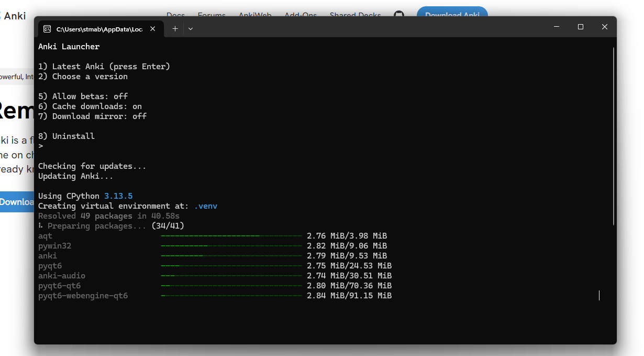Click '2.76 MiB/3.98 MiB' size text
This screenshot has height=356, width=644.
pyautogui.click(x=347, y=236)
